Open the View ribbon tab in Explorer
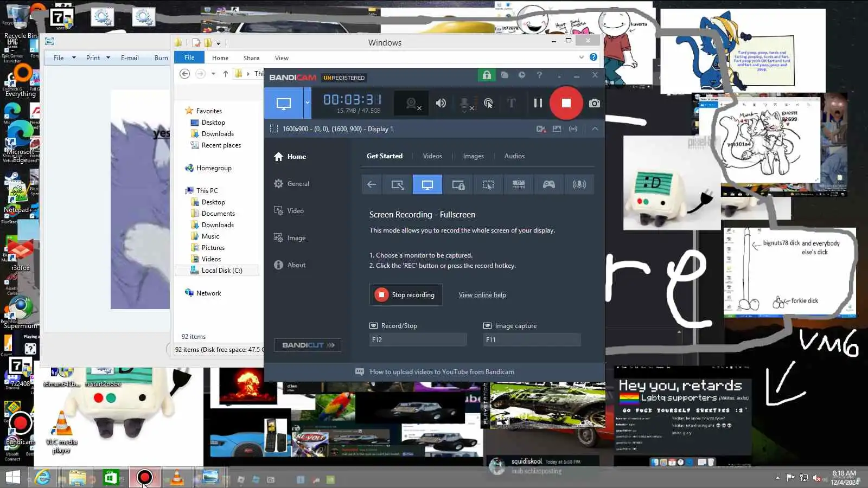 pos(282,58)
